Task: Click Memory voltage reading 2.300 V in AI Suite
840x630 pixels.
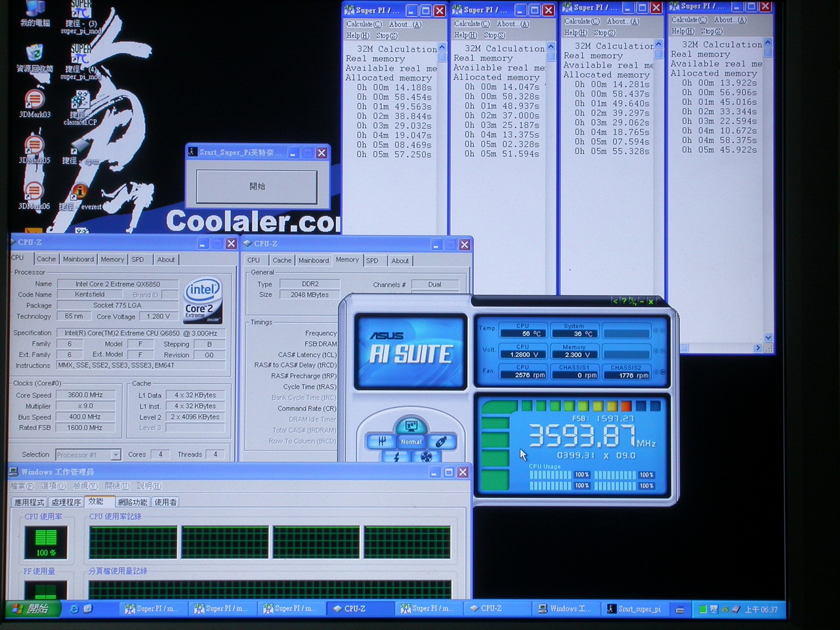Action: coord(574,354)
